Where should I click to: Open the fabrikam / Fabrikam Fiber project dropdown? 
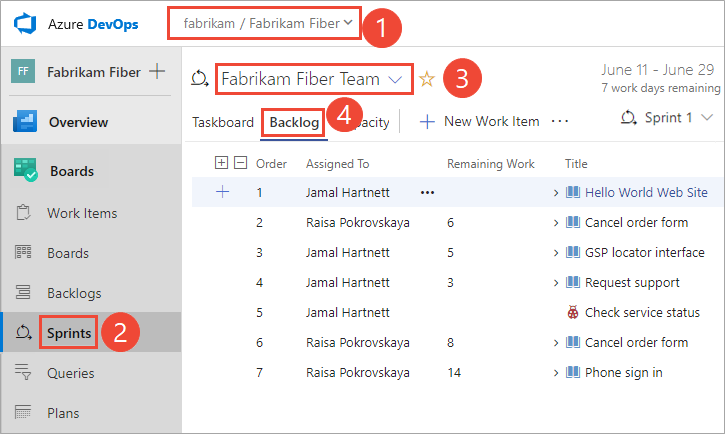tap(268, 23)
